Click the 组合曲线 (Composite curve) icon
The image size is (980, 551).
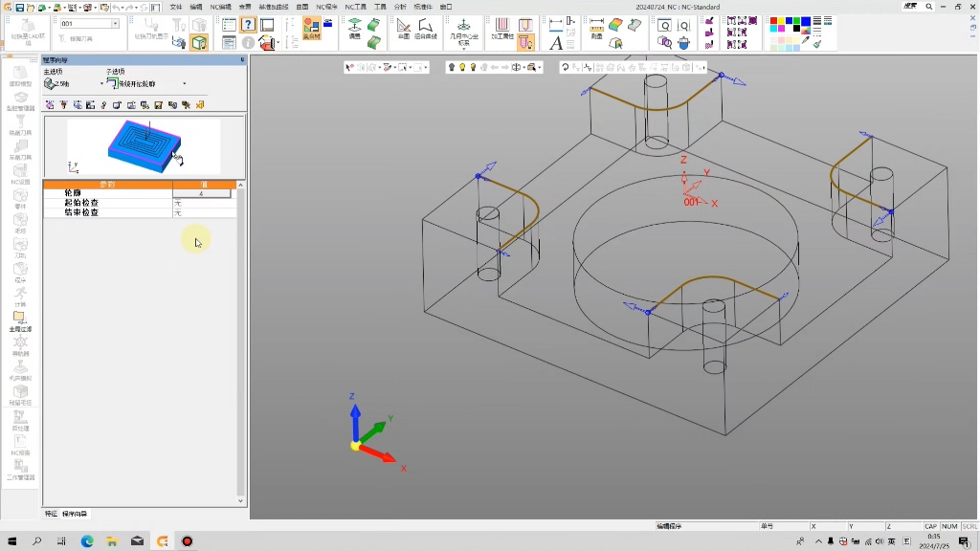click(x=425, y=28)
